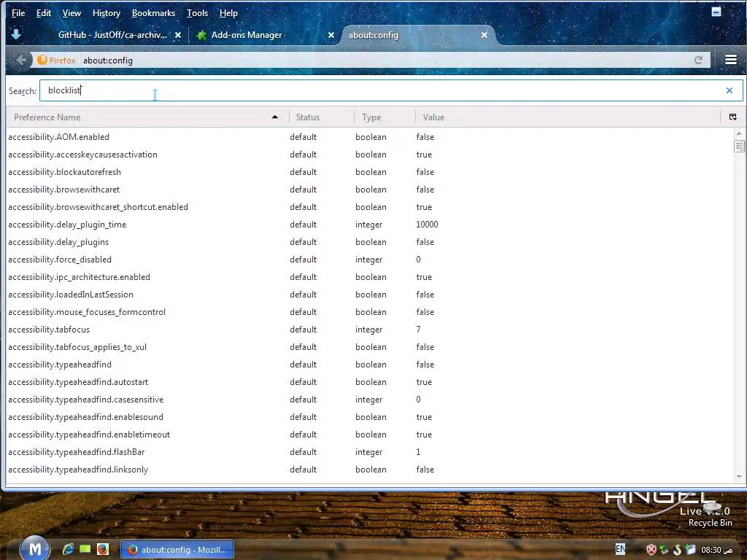The width and height of the screenshot is (747, 560).
Task: Sort by Preference Name column
Action: [147, 117]
